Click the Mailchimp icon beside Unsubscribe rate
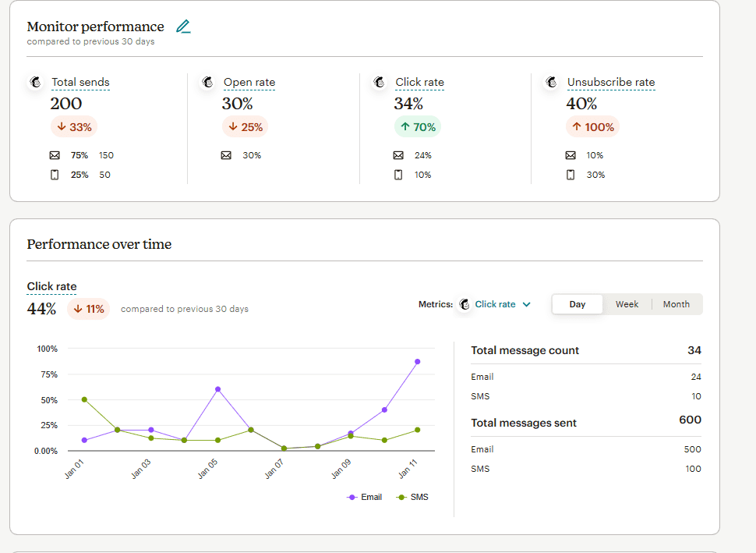 click(552, 82)
